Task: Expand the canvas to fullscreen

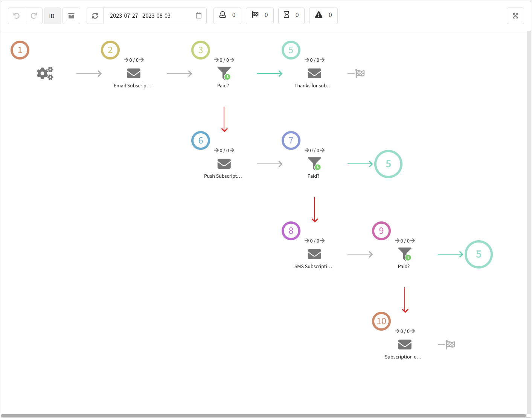Action: (515, 16)
